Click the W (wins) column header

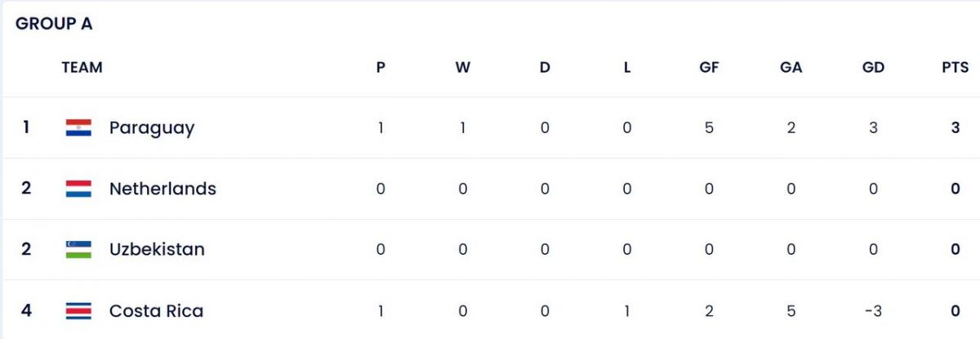coord(463,68)
